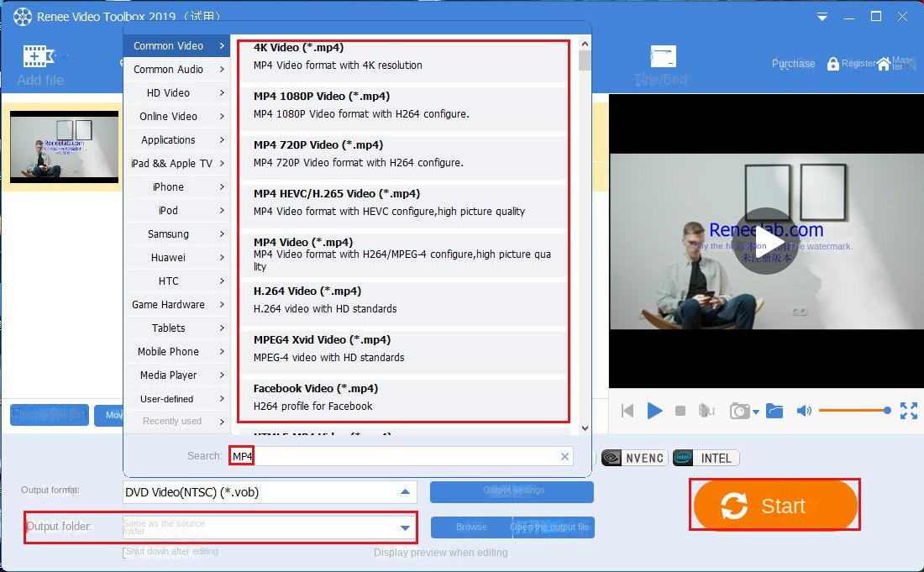Open the User-defined category
924x572 pixels.
point(176,399)
